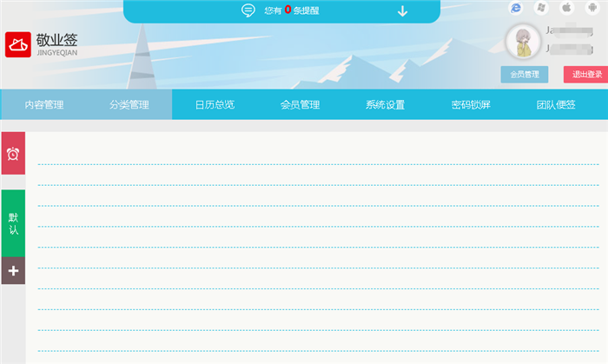Click the plus icon to add a category
This screenshot has height=364, width=608.
[x=13, y=271]
